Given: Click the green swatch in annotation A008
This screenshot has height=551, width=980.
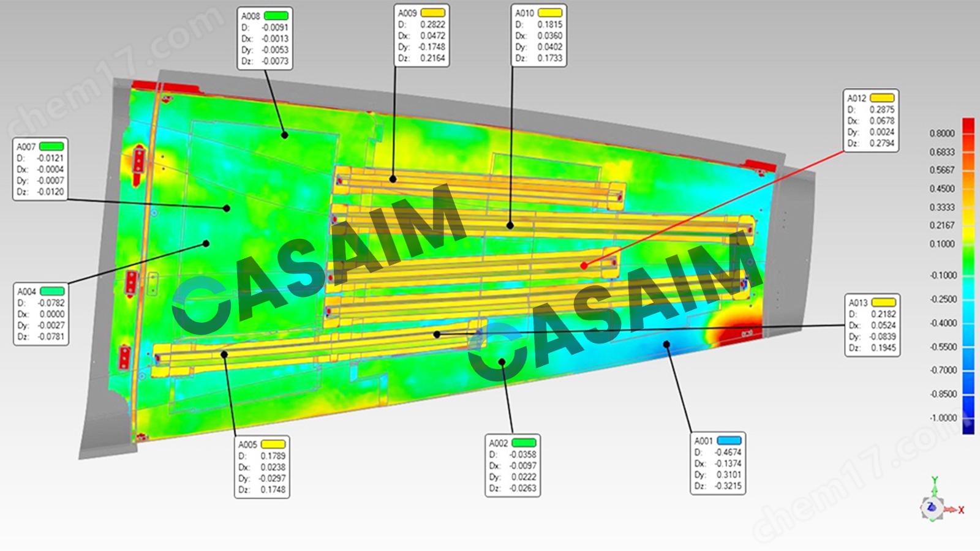Looking at the screenshot, I should click(x=276, y=16).
